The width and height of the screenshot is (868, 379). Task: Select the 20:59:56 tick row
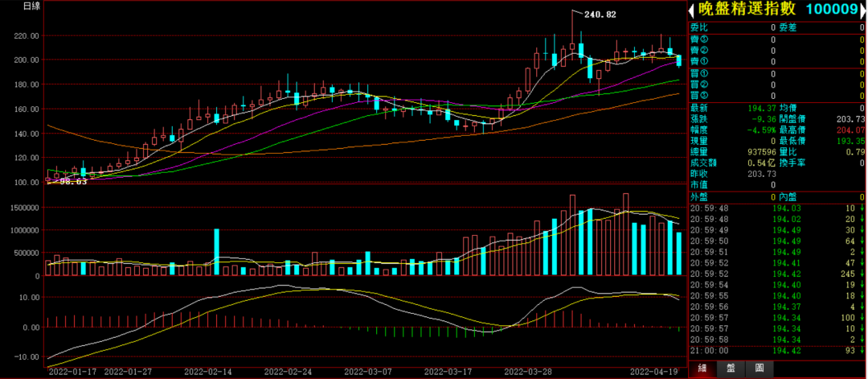point(777,307)
